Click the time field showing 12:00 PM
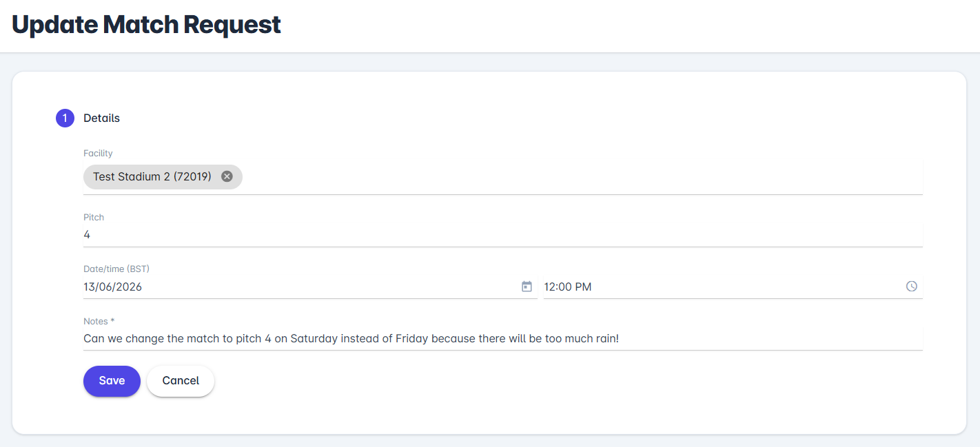980x447 pixels. click(x=733, y=287)
